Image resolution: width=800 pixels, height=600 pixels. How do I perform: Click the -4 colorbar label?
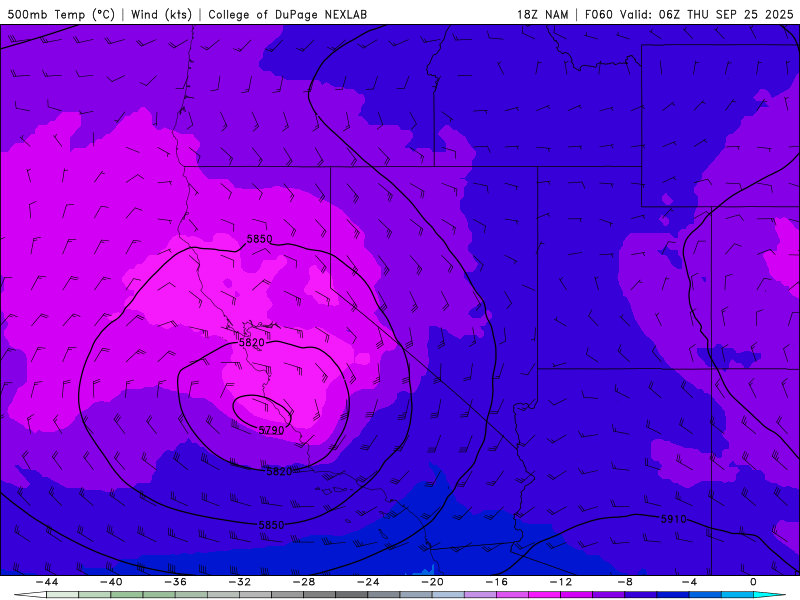click(x=689, y=582)
